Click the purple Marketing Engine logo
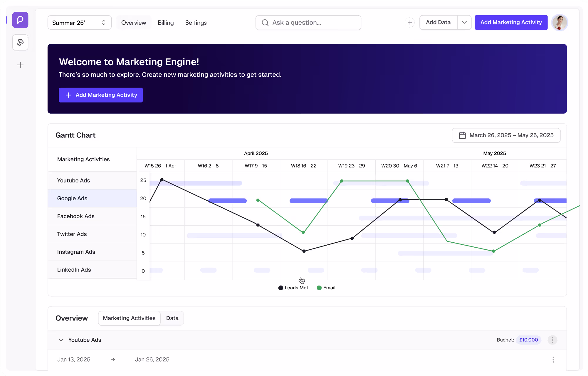This screenshot has height=376, width=588. tap(20, 20)
